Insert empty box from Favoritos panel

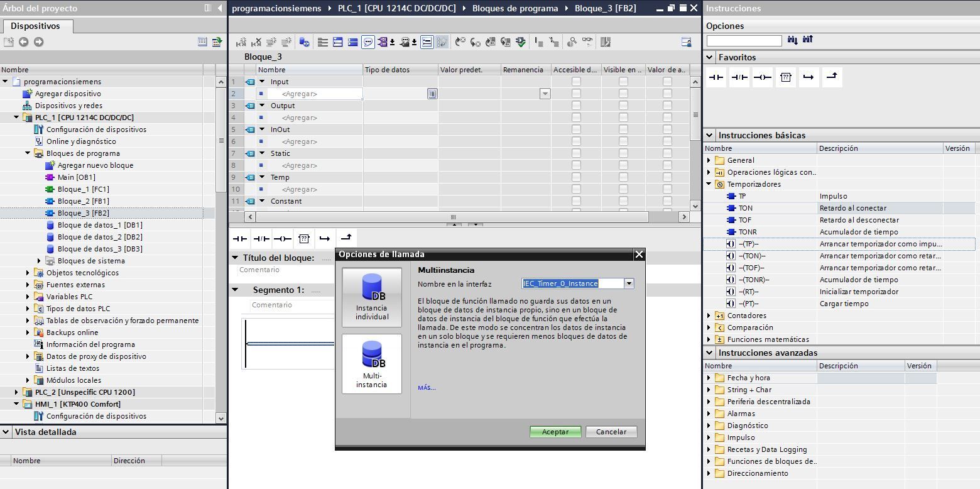point(786,77)
